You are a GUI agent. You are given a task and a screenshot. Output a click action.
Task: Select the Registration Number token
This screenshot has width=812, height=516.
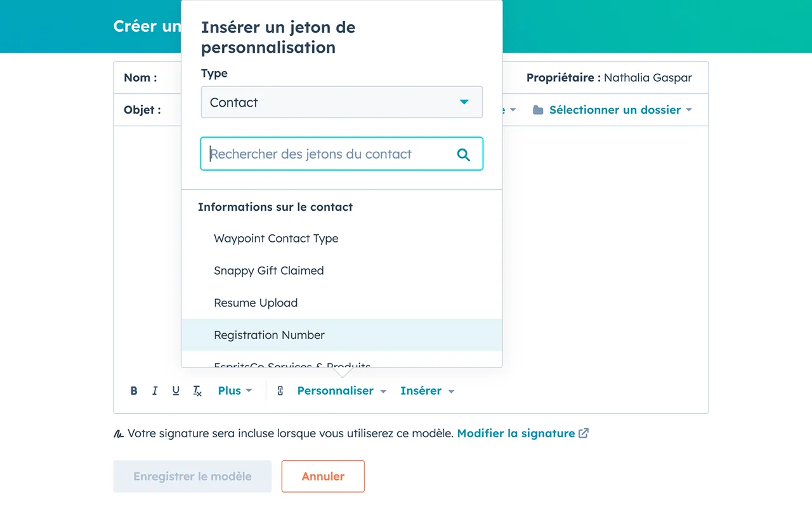269,335
